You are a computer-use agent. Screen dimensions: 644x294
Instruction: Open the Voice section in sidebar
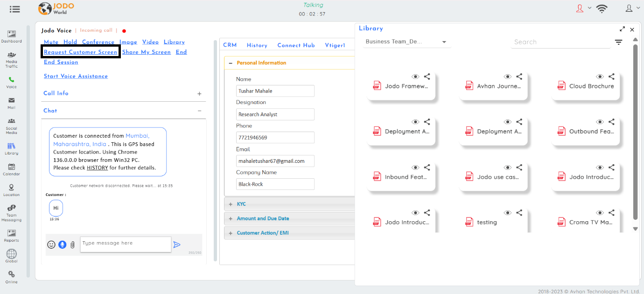11,83
